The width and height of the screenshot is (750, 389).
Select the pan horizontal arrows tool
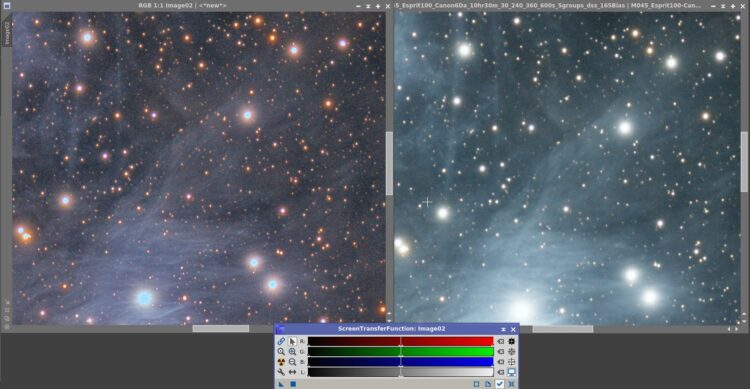click(292, 372)
